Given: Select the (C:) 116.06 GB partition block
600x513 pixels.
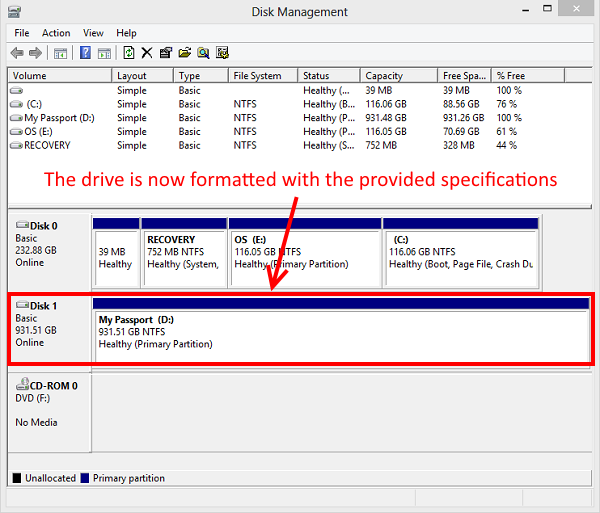Looking at the screenshot, I should click(x=461, y=252).
